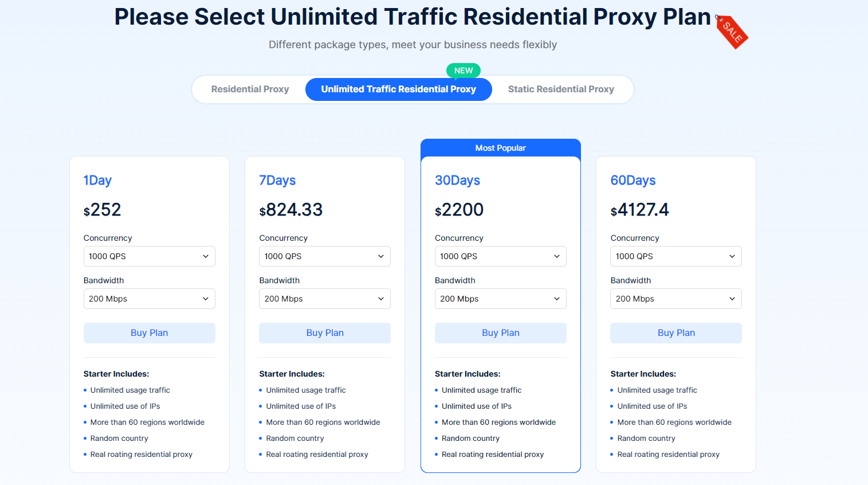Click the $2200 price

pyautogui.click(x=459, y=210)
